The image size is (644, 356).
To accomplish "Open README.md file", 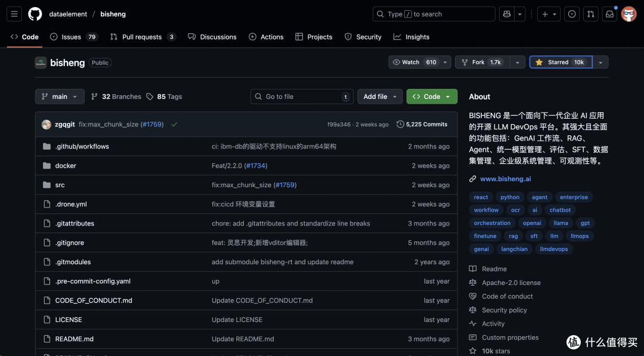I will (x=75, y=339).
